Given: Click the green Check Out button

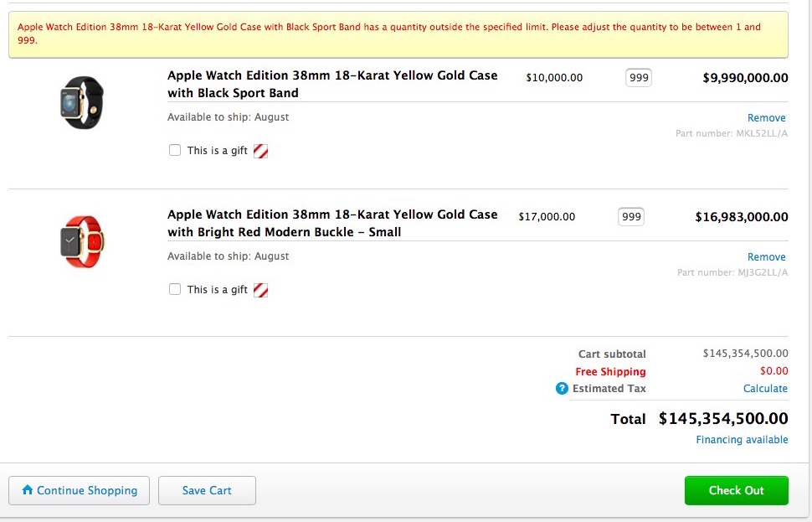Looking at the screenshot, I should [737, 490].
